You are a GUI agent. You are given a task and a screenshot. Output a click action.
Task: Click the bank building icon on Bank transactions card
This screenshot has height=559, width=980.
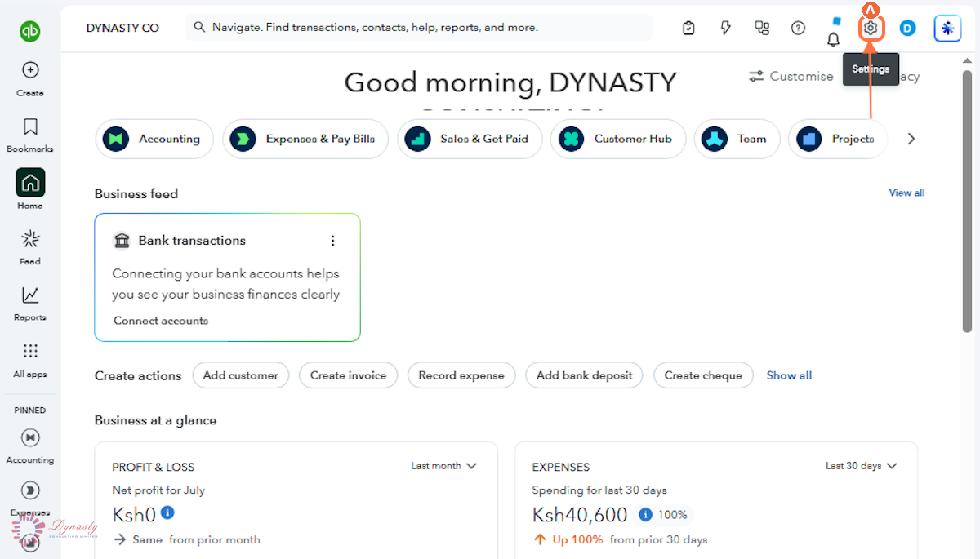point(122,241)
